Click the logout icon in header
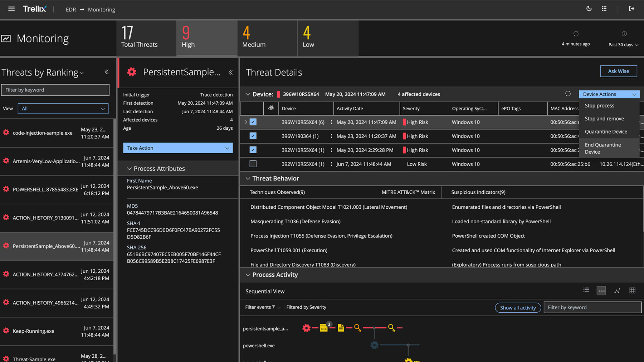The width and height of the screenshot is (644, 362). click(x=631, y=9)
